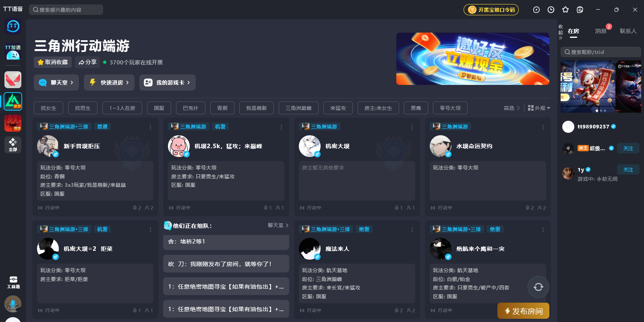Switch to the 联系人 contacts tab
The height and width of the screenshot is (322, 644).
(x=628, y=31)
